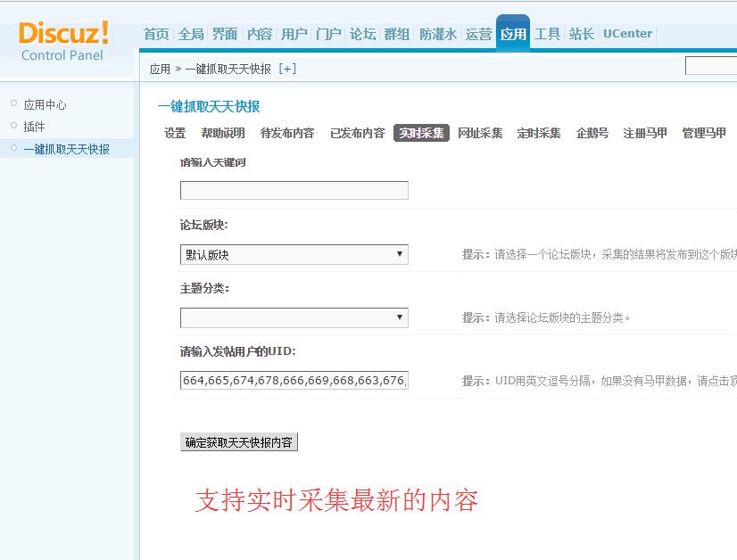
Task: Open the 运营 top navigation item
Action: click(478, 34)
